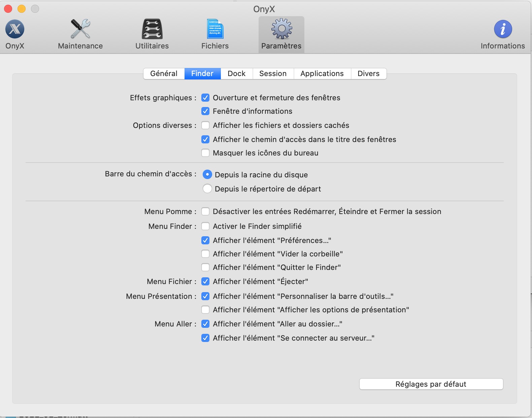This screenshot has width=532, height=418.
Task: Select Depuis le répertoire de départ option
Action: 207,188
